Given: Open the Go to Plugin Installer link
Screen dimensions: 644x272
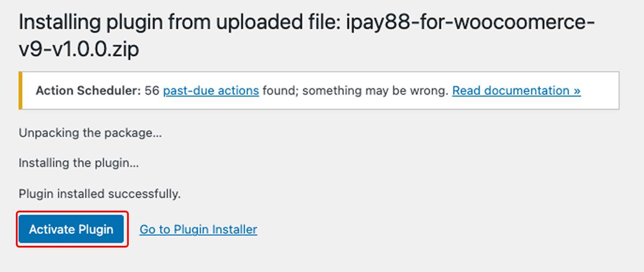Looking at the screenshot, I should (x=198, y=230).
